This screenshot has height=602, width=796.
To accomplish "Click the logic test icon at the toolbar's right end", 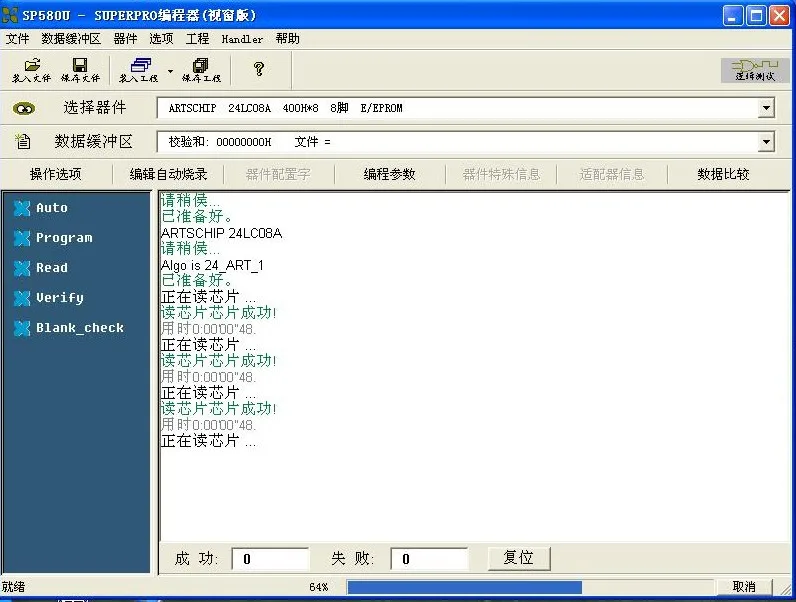I will click(x=755, y=70).
